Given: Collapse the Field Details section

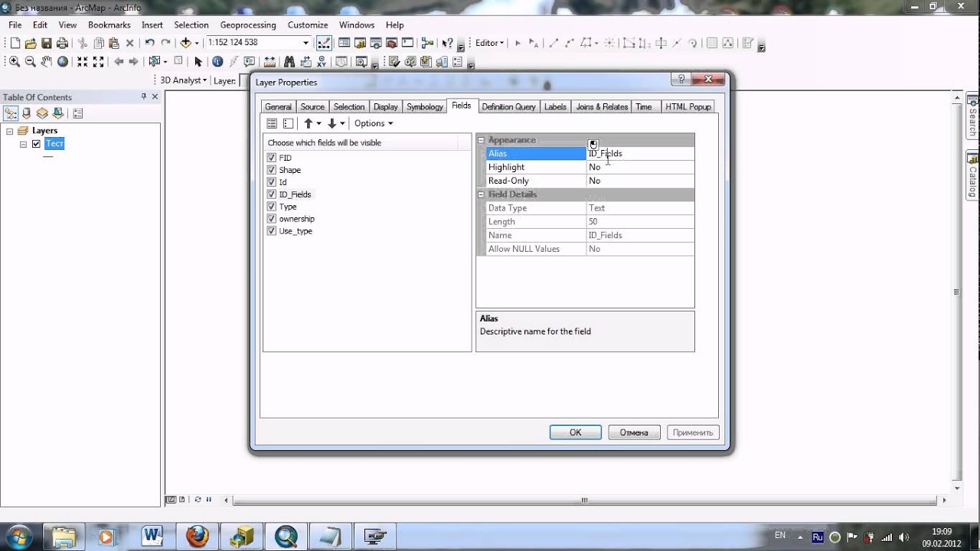Looking at the screenshot, I should (x=481, y=194).
